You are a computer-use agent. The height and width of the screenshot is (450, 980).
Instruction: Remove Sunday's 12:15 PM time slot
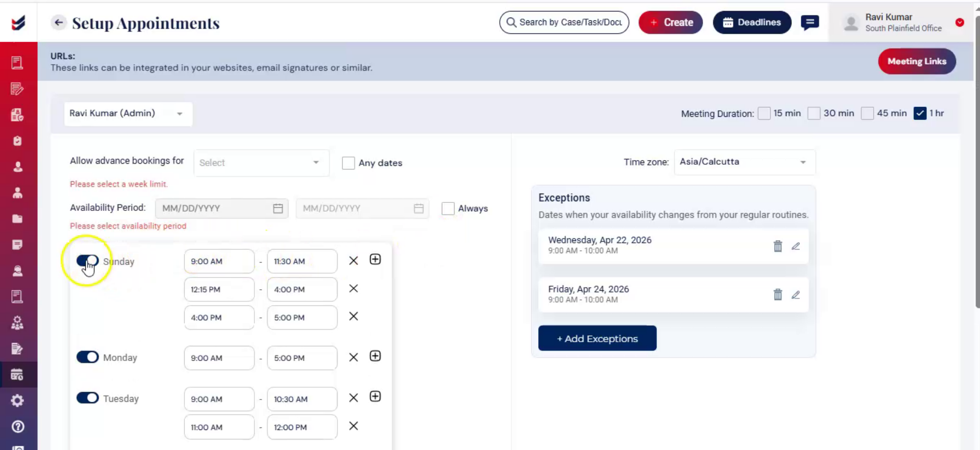(x=354, y=289)
